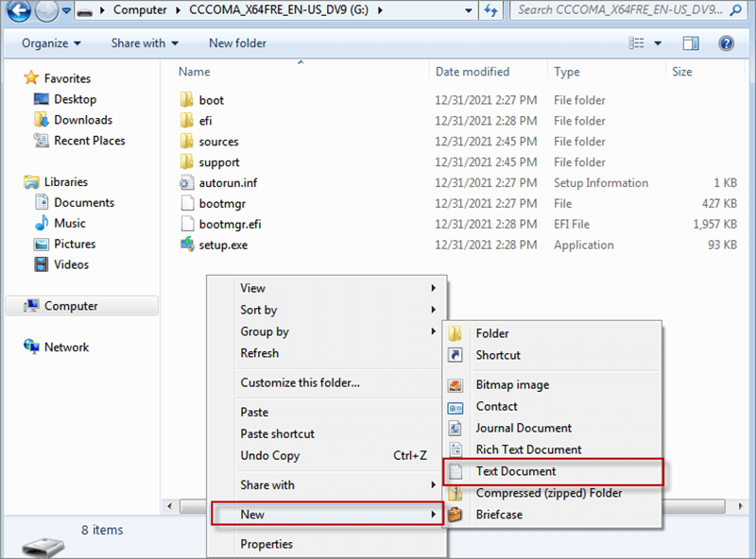Expand the breadcrumb arrow after the G: drive

[380, 10]
